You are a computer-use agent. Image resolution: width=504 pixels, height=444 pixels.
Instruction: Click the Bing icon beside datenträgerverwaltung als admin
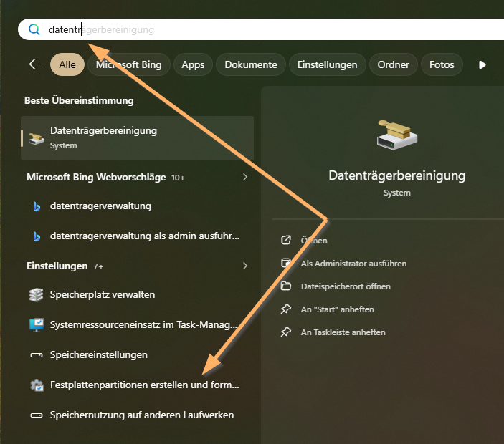tap(37, 236)
